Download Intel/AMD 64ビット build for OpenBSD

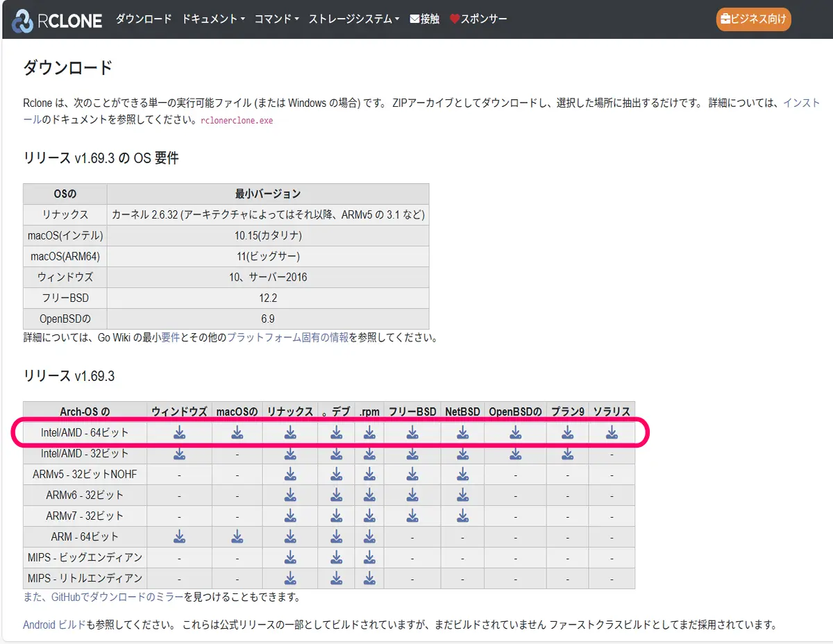[x=515, y=433]
